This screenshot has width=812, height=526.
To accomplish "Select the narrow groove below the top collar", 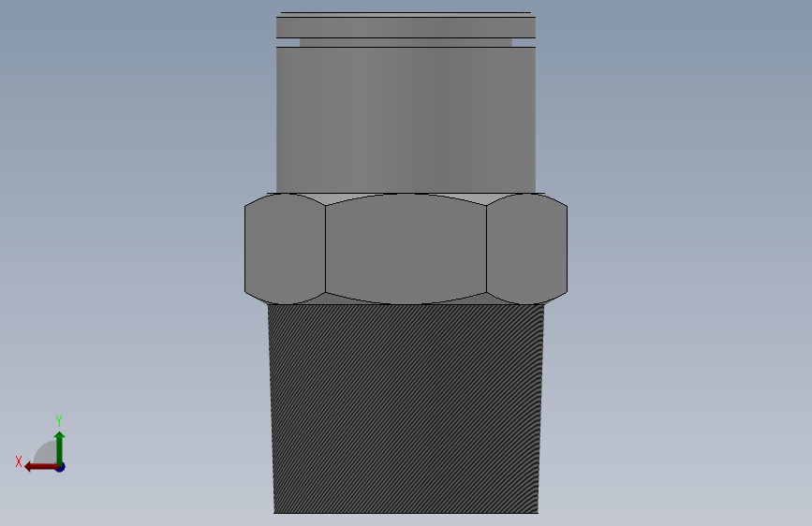I will tap(406, 42).
